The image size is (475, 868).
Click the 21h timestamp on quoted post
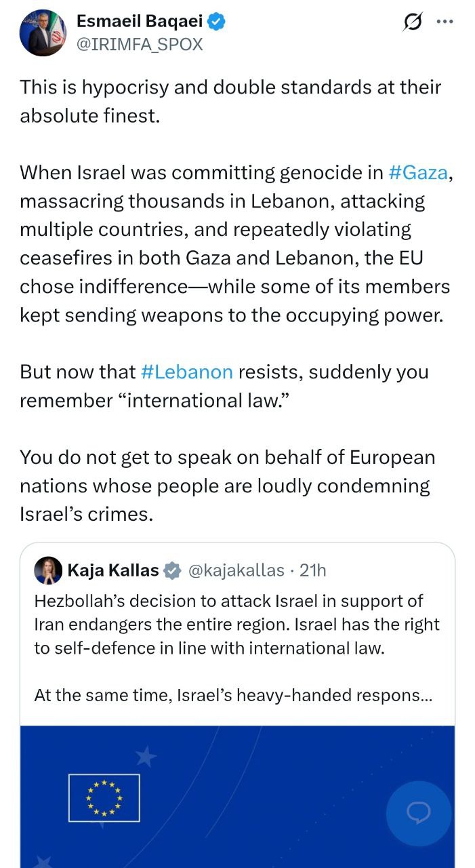[313, 570]
